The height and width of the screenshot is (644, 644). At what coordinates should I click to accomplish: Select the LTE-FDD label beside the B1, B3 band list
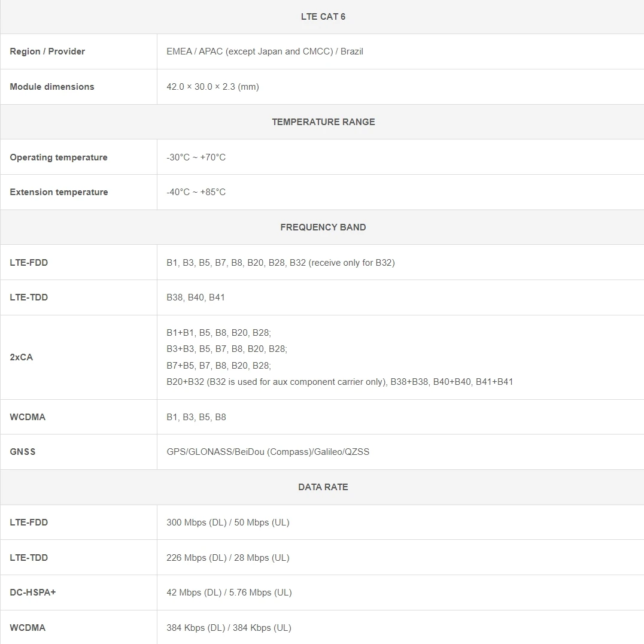click(29, 262)
